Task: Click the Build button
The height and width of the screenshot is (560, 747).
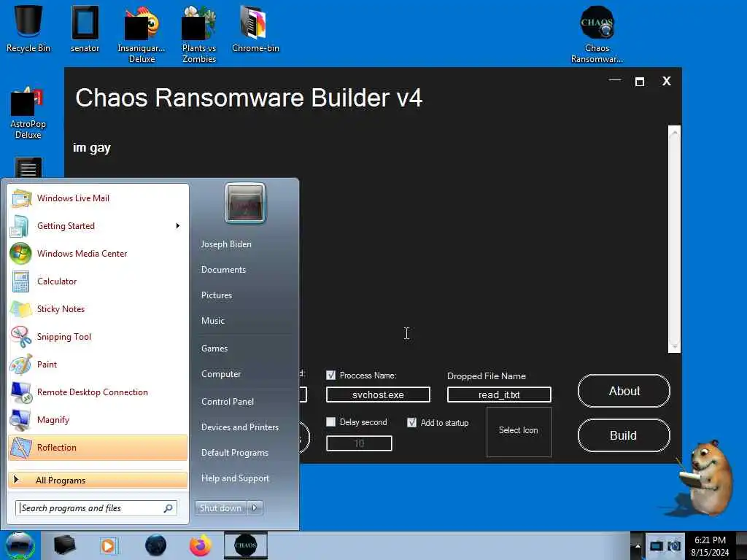Action: tap(624, 435)
